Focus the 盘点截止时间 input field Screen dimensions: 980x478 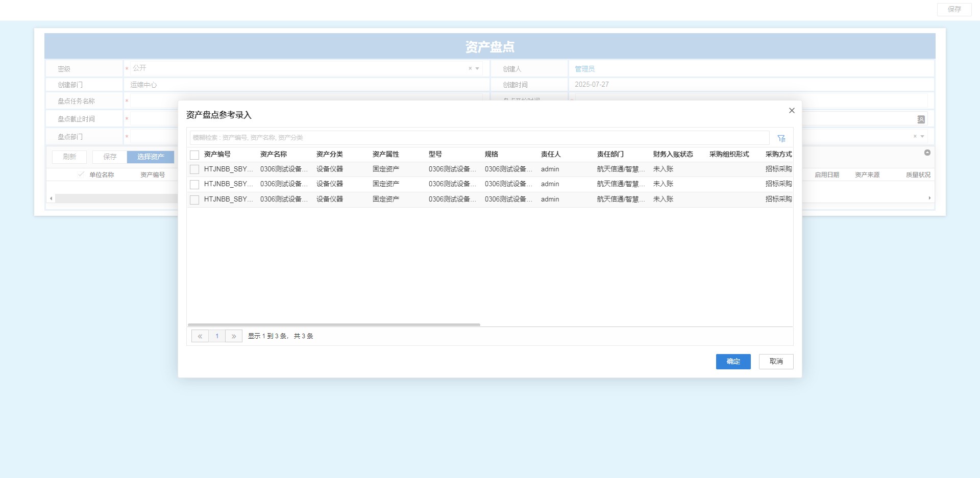click(154, 119)
